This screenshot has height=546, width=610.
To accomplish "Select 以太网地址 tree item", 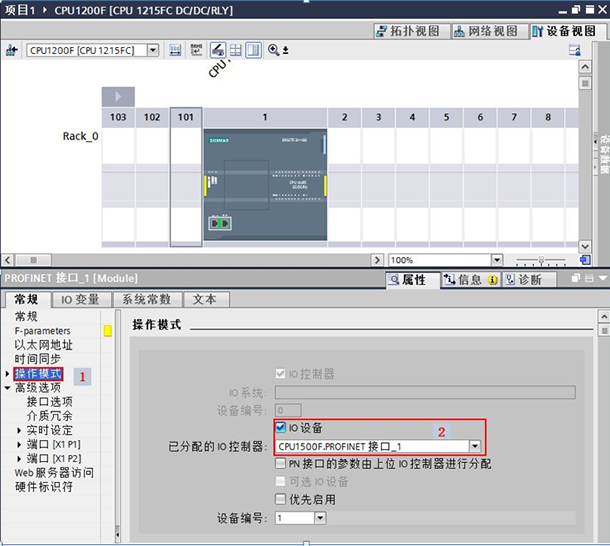I will 43,345.
